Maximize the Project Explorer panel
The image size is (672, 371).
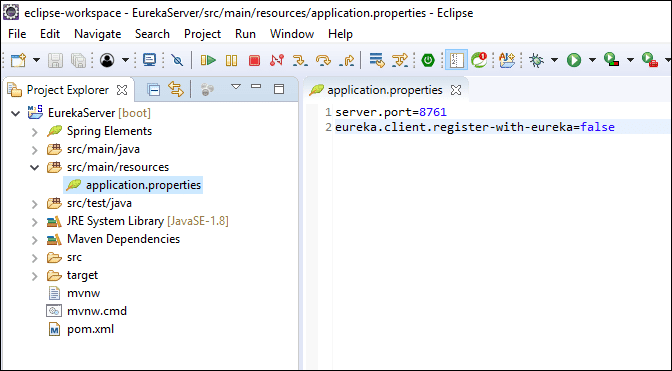[x=279, y=89]
